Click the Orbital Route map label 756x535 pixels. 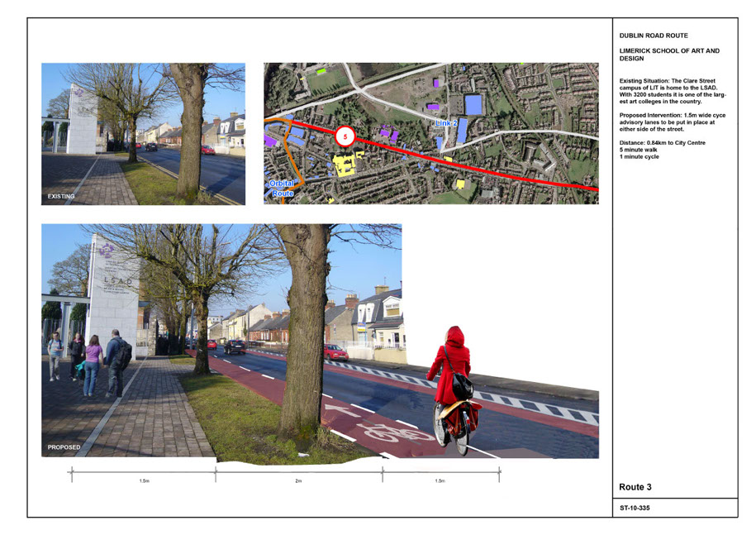point(281,188)
